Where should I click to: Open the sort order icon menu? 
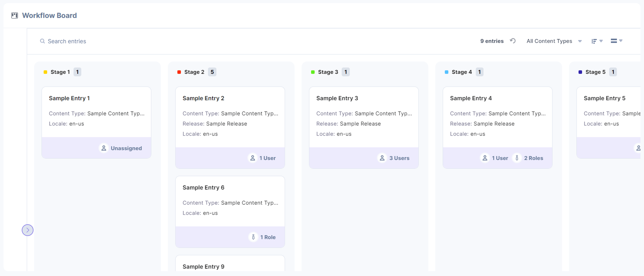click(x=597, y=41)
